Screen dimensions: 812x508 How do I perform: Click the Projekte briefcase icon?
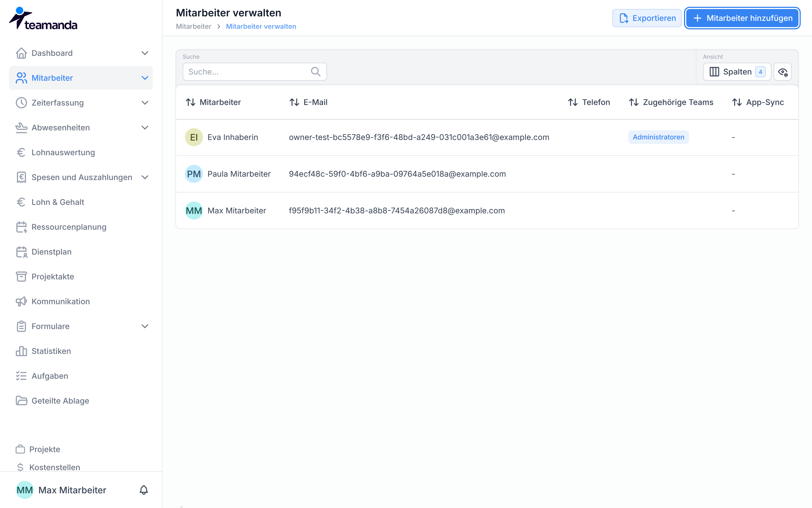pyautogui.click(x=20, y=449)
